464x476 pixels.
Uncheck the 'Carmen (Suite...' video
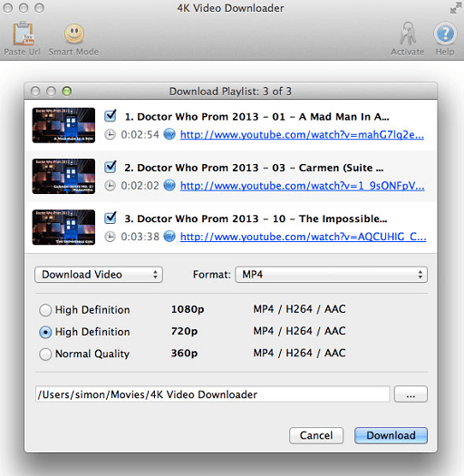click(x=110, y=167)
